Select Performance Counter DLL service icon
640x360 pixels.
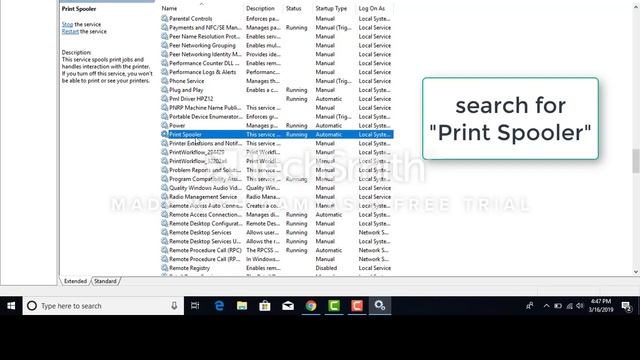164,63
